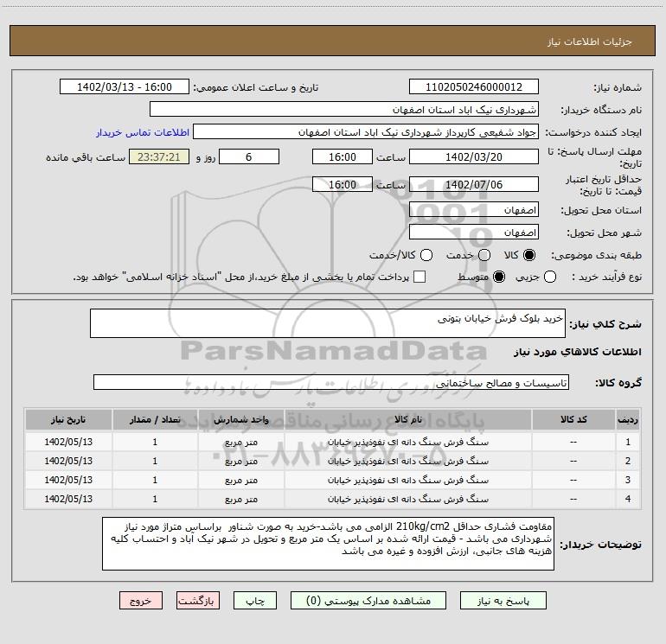Click the description field خرید بلوک فرش خیابان بتونی
This screenshot has width=666, height=644.
pyautogui.click(x=328, y=323)
